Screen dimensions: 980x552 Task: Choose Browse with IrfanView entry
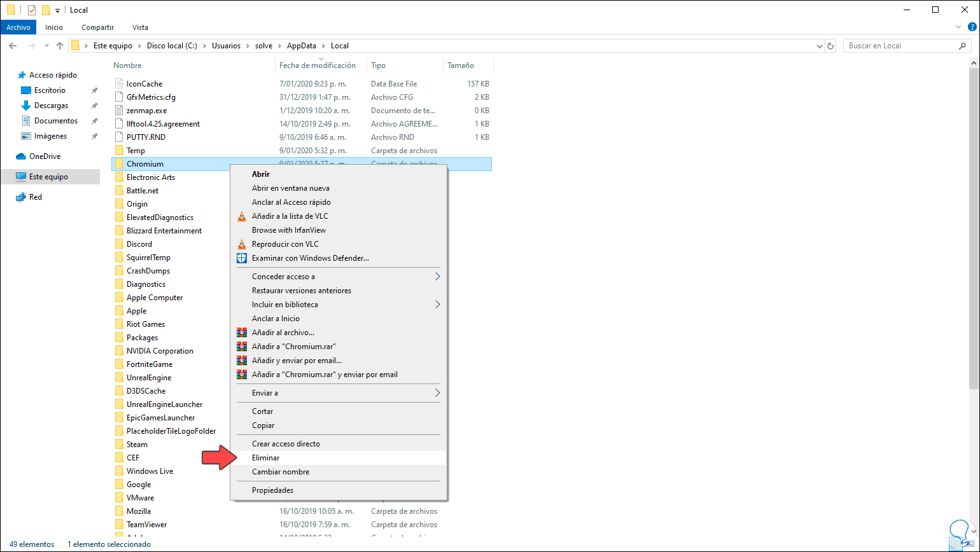point(339,230)
